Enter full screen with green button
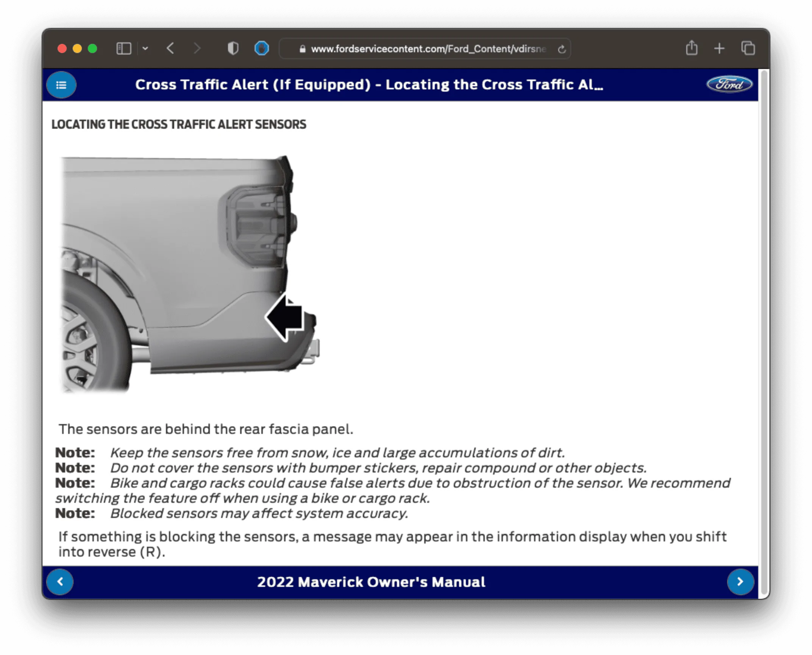This screenshot has width=812, height=655. 92,49
